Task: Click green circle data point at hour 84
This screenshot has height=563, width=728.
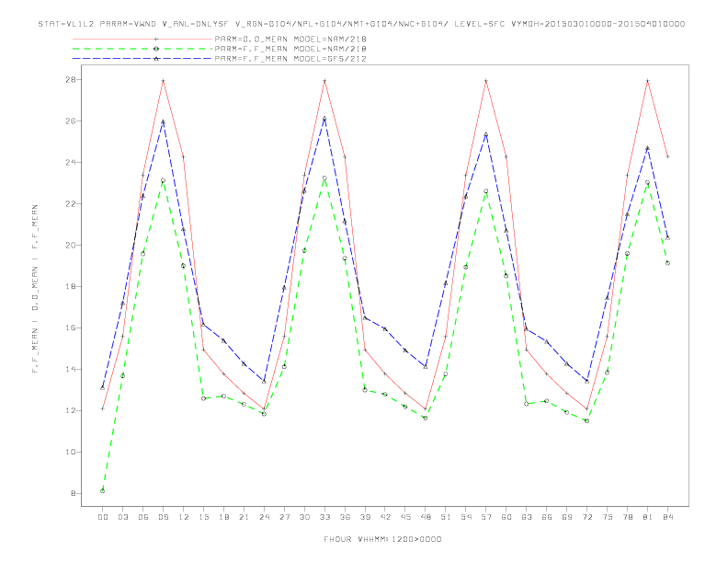Action: coord(667,263)
